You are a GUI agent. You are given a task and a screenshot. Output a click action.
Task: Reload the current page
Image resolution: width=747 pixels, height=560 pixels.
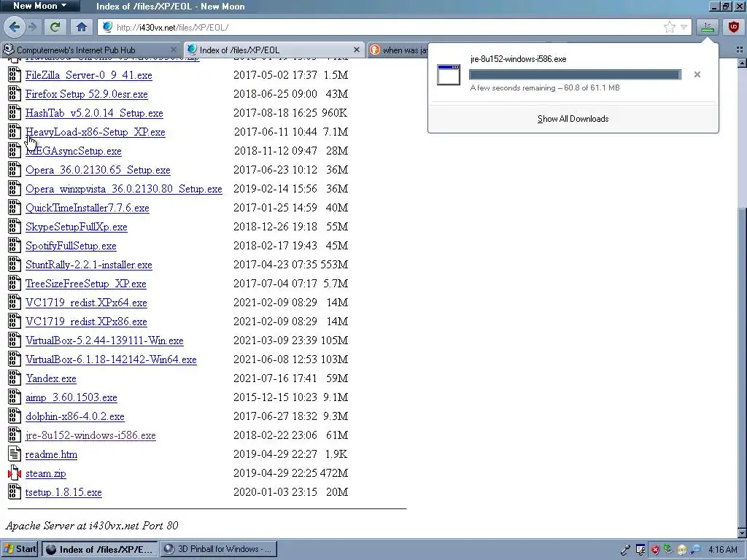pyautogui.click(x=55, y=27)
